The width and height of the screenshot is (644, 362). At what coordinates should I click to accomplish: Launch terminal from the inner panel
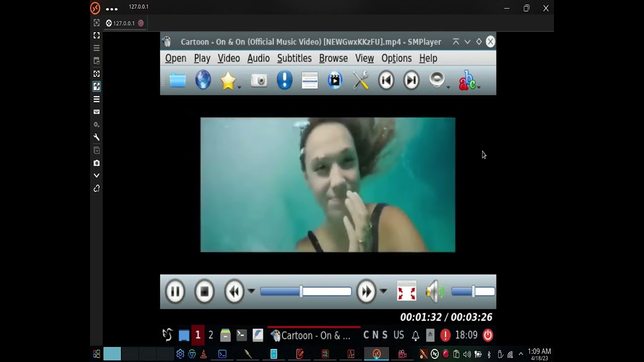pos(242,335)
